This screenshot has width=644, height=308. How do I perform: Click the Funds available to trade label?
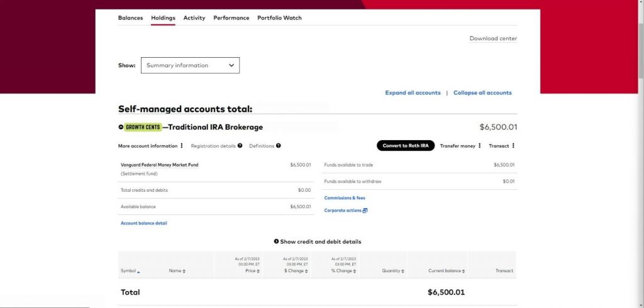(348, 165)
